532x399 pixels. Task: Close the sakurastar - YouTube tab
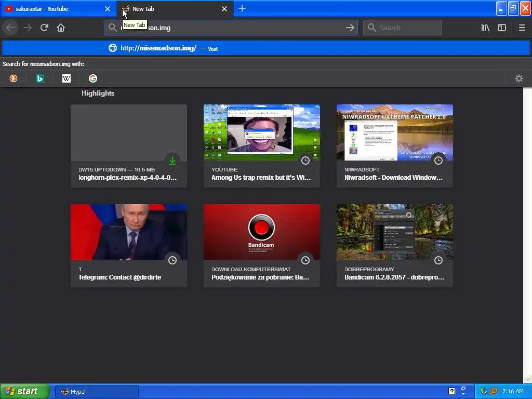(108, 9)
